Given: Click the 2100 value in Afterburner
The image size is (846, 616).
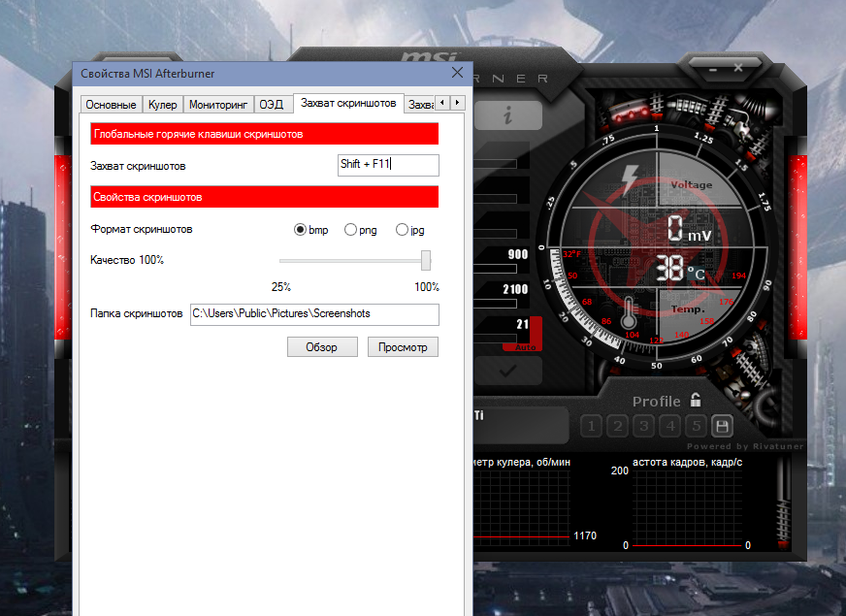Looking at the screenshot, I should 515,289.
